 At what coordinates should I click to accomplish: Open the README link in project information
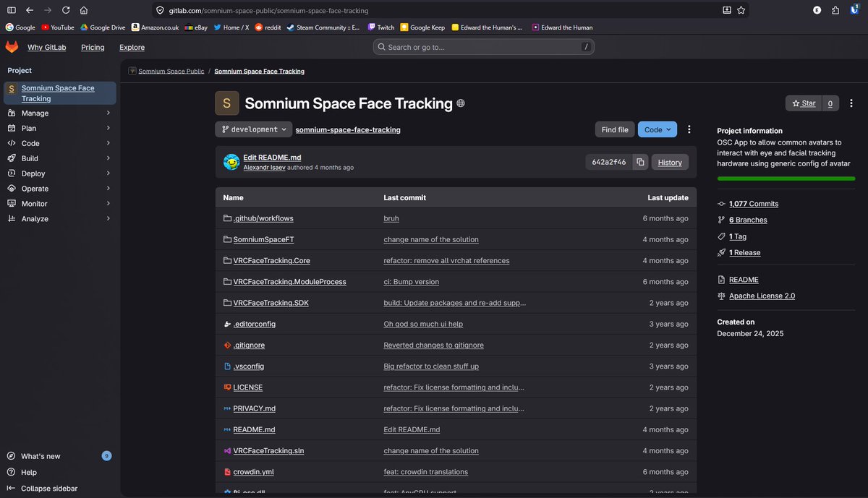(x=744, y=280)
